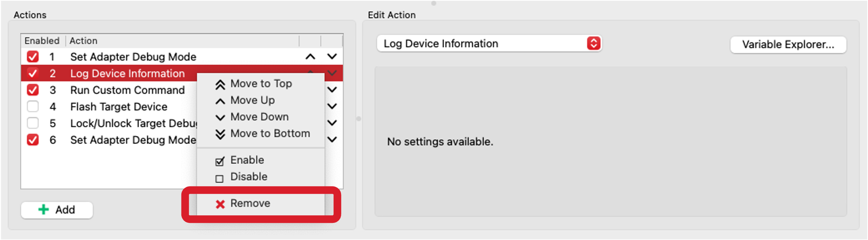Image resolution: width=868 pixels, height=240 pixels.
Task: Click the Move Up arrow in the context menu
Action: point(220,100)
